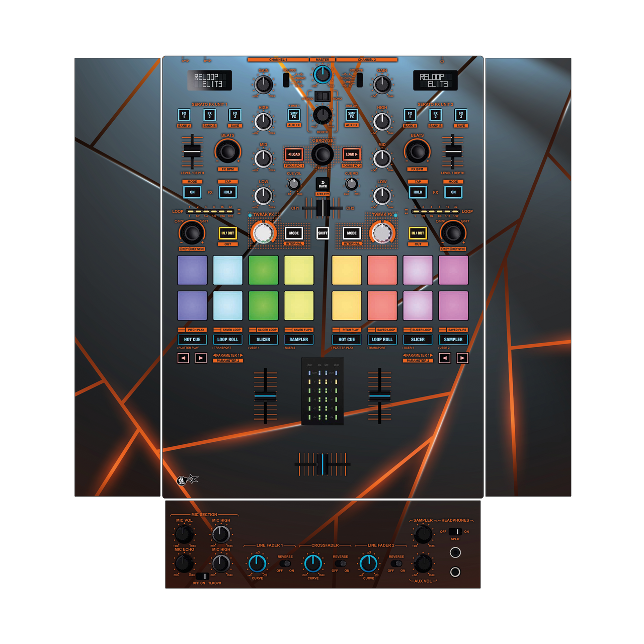Click the right deck Tweak FX knob
This screenshot has height=644, width=644.
[x=382, y=233]
